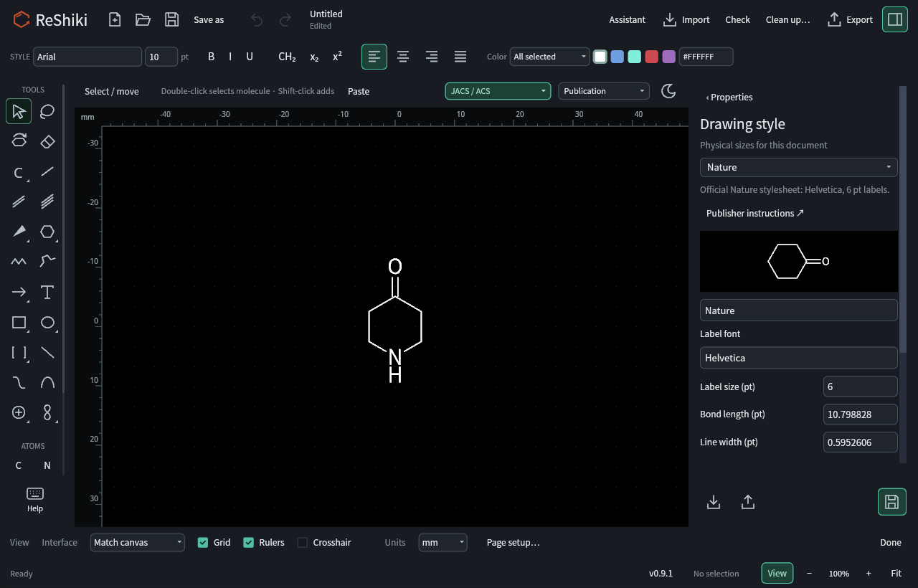Pick the Text tool
The width and height of the screenshot is (918, 588).
coord(47,292)
